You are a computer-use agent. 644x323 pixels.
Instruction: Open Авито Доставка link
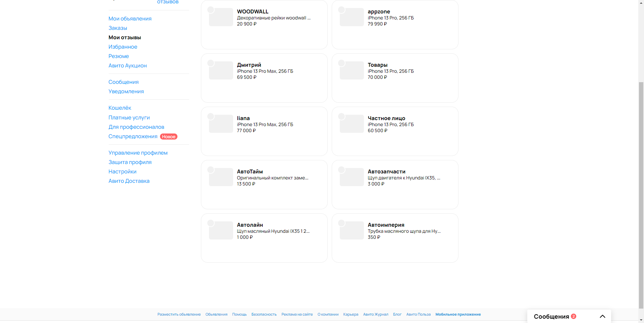tap(129, 181)
